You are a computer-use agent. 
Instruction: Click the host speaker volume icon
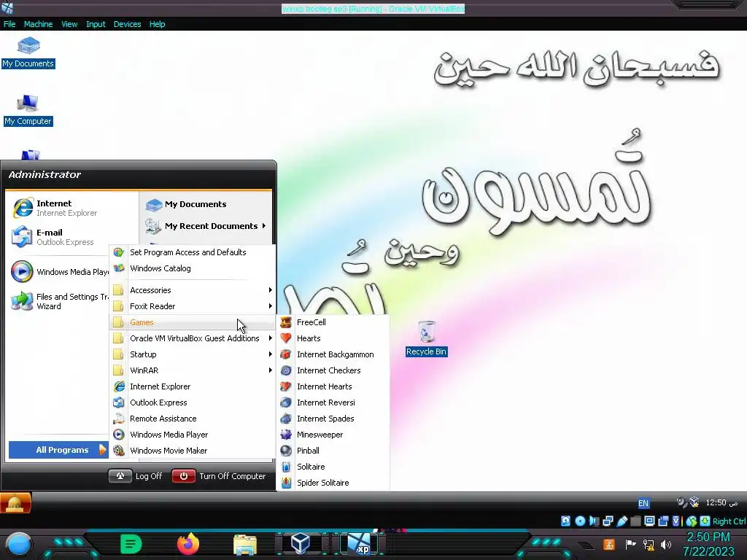666,544
